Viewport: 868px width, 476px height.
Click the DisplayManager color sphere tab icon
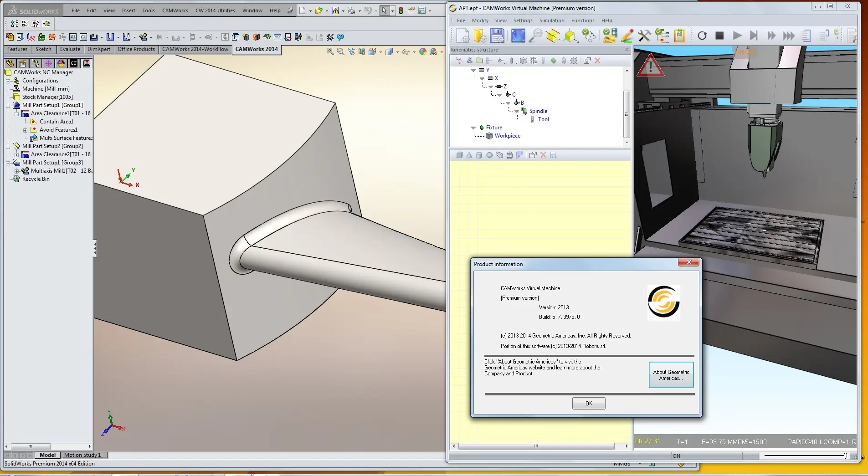tap(61, 63)
